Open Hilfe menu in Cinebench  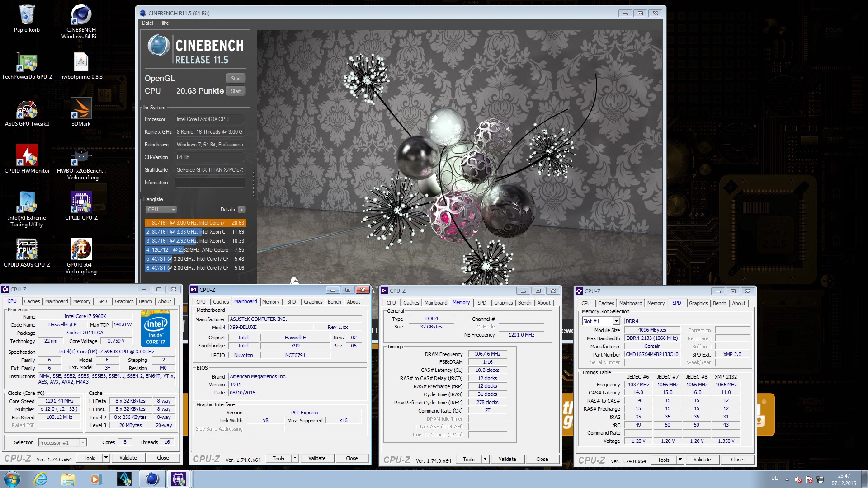pyautogui.click(x=164, y=23)
